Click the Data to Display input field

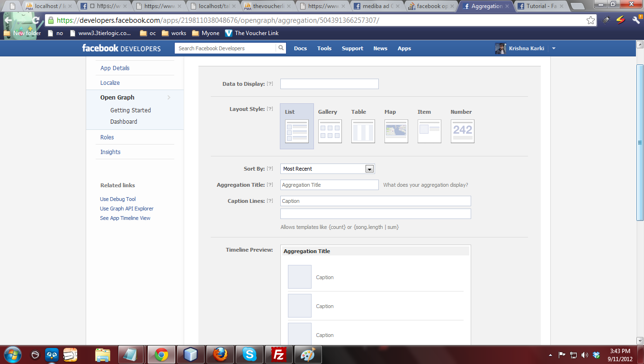click(330, 84)
